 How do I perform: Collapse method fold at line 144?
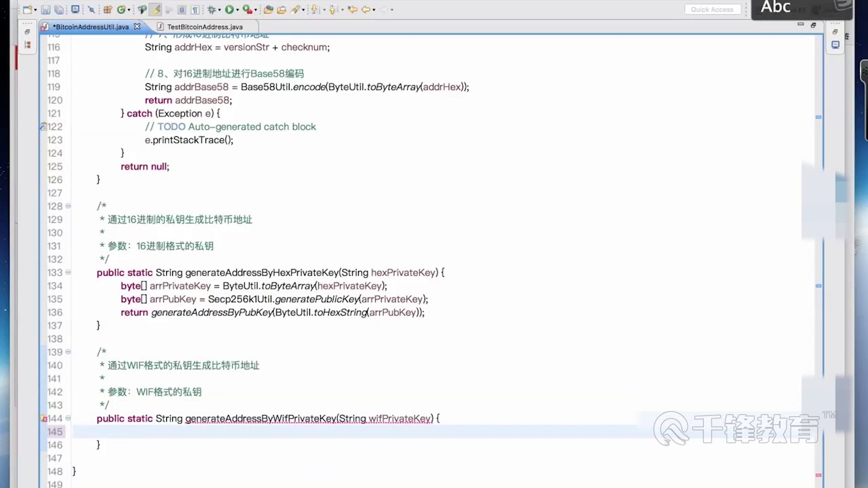[x=68, y=418]
